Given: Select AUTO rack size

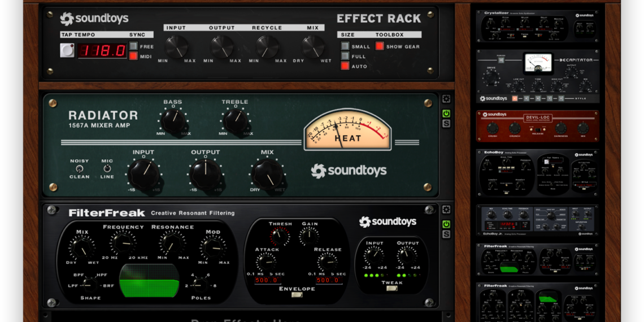Looking at the screenshot, I should click(345, 66).
